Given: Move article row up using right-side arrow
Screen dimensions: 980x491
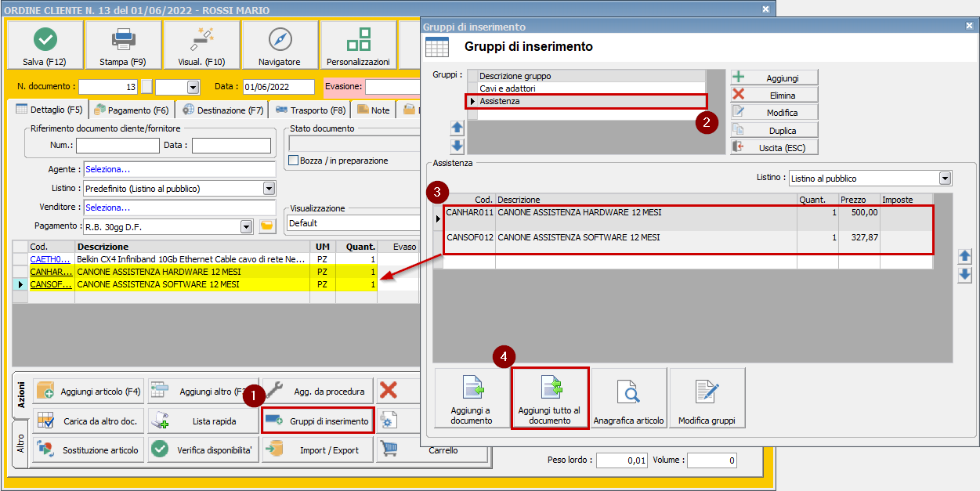Looking at the screenshot, I should pyautogui.click(x=965, y=256).
